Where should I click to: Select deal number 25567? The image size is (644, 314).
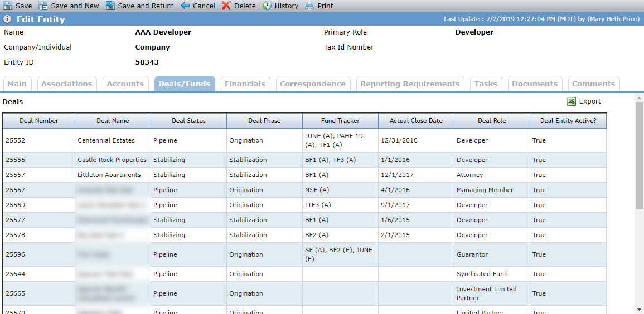pos(15,190)
